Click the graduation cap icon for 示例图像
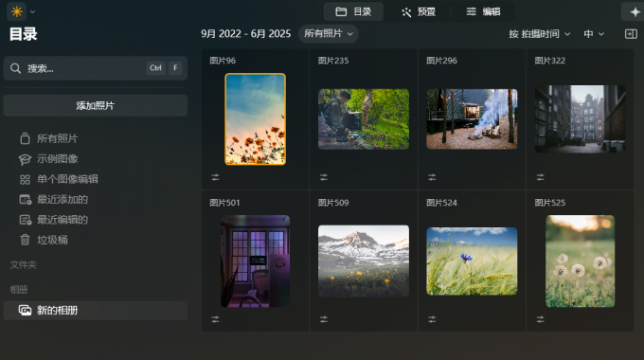This screenshot has width=644, height=360. [25, 159]
